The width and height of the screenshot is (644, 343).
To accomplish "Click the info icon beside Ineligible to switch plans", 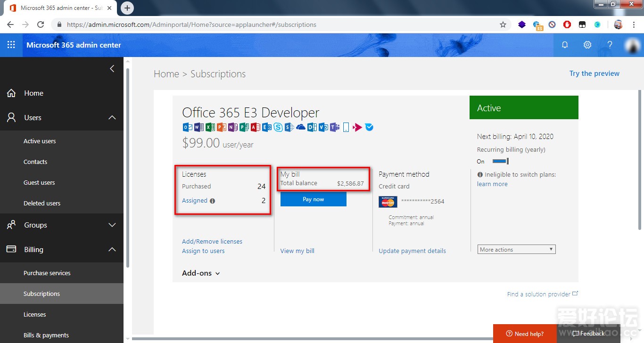I will 480,174.
